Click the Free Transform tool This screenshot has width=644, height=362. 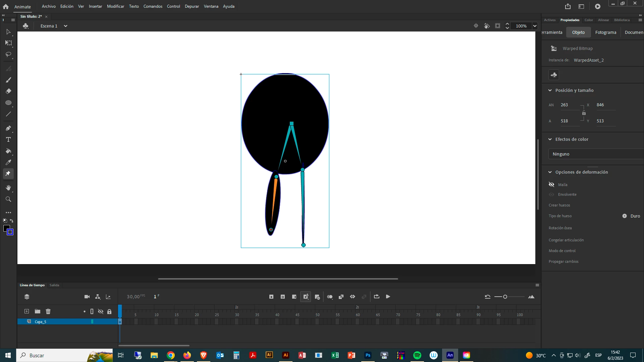point(8,43)
